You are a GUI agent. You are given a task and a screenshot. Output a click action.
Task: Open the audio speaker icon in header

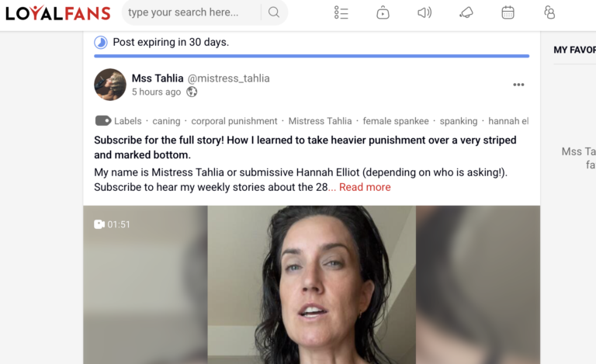[x=424, y=12]
